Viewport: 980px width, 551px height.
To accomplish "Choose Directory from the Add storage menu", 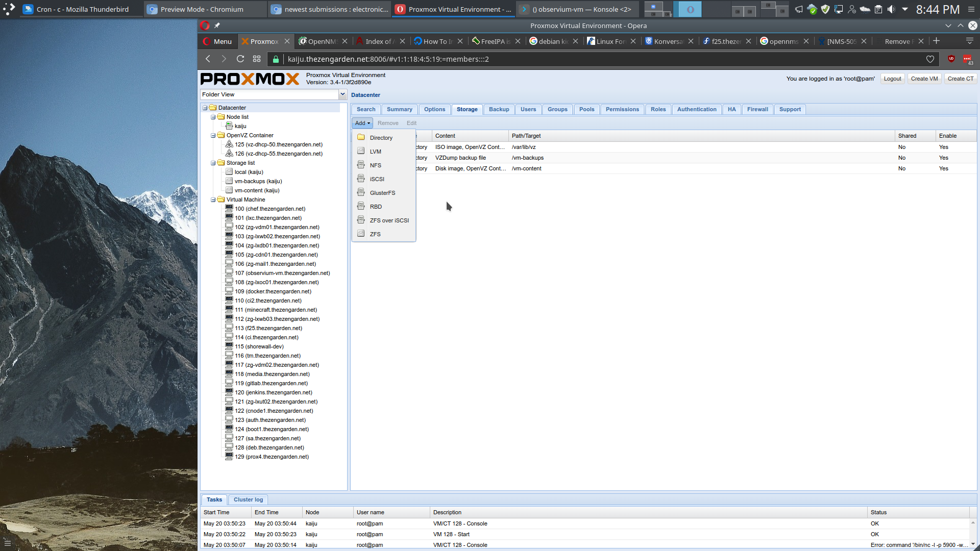I will 383,138.
